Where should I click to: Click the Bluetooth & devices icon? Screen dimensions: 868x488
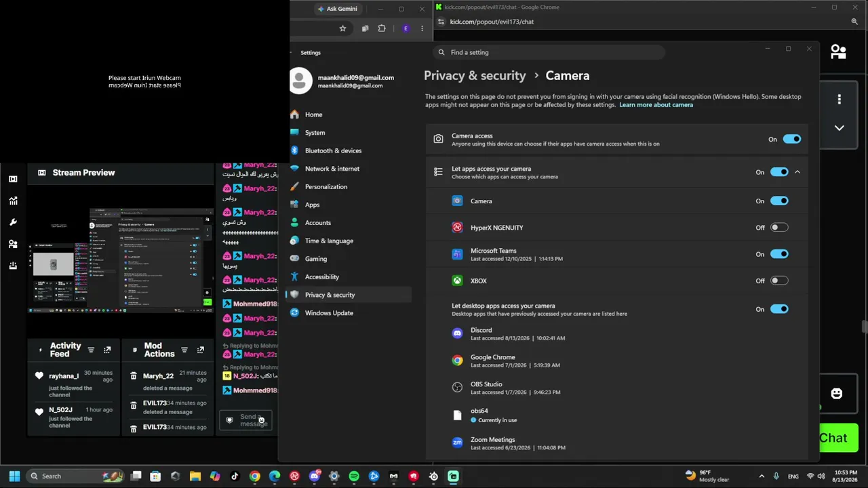(x=294, y=150)
